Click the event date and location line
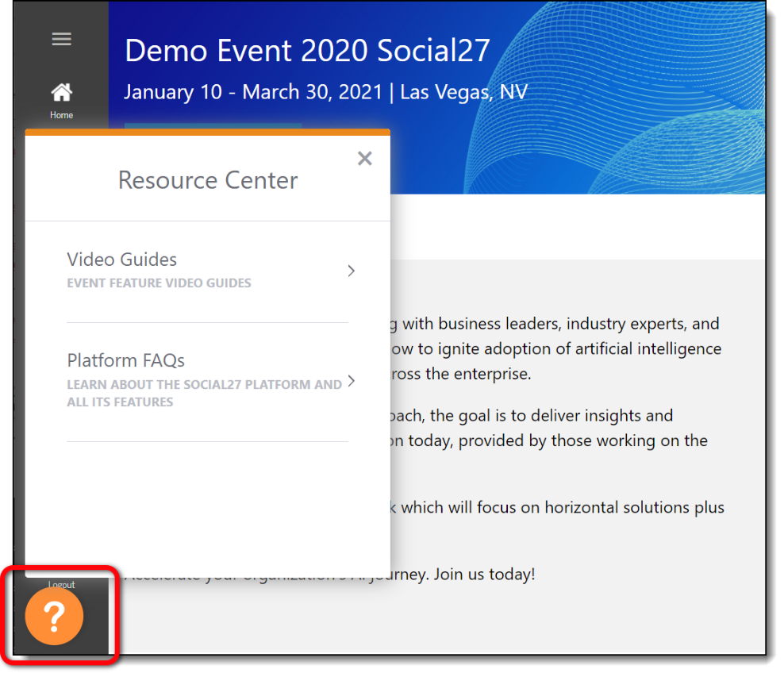This screenshot has width=784, height=673. coord(325,92)
